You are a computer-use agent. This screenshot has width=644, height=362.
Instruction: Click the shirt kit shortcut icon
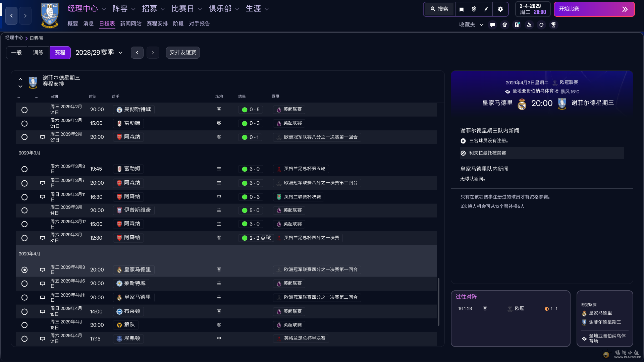point(504,25)
